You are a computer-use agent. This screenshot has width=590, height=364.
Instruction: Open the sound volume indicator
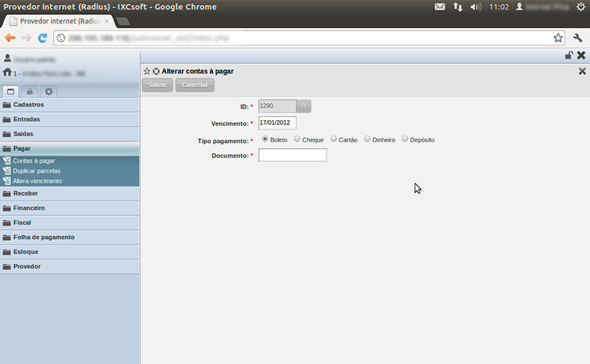click(476, 7)
